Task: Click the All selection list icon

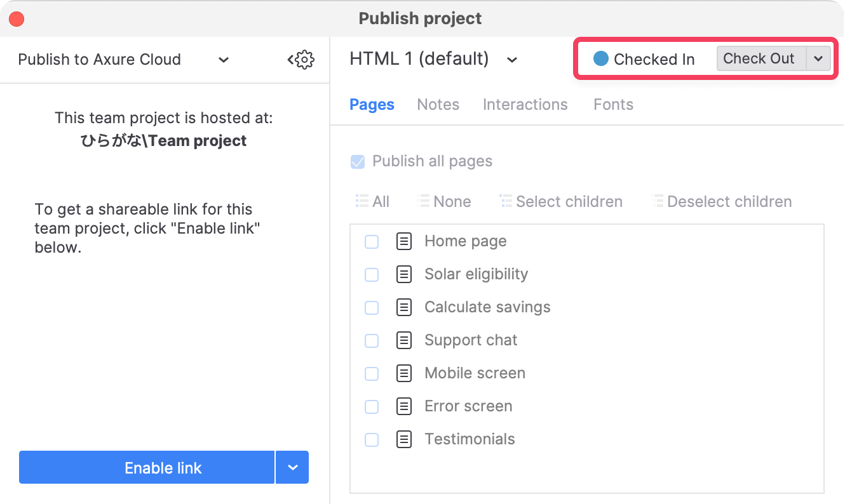Action: [x=362, y=202]
